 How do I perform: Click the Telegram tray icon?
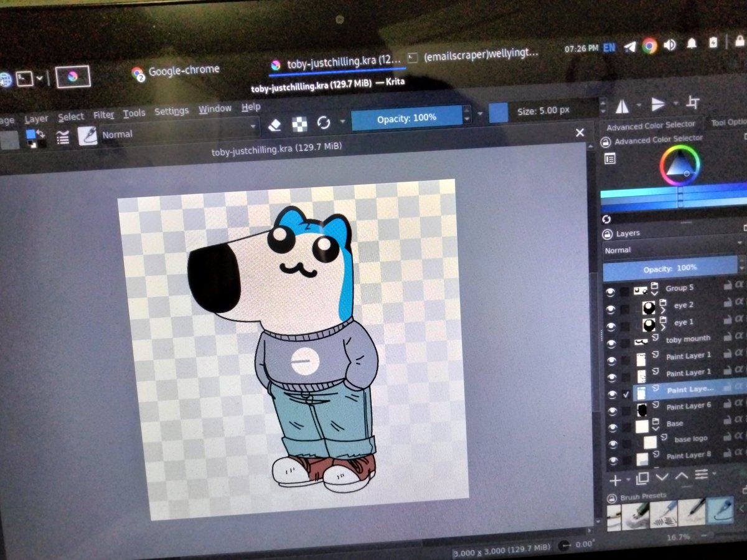click(631, 47)
